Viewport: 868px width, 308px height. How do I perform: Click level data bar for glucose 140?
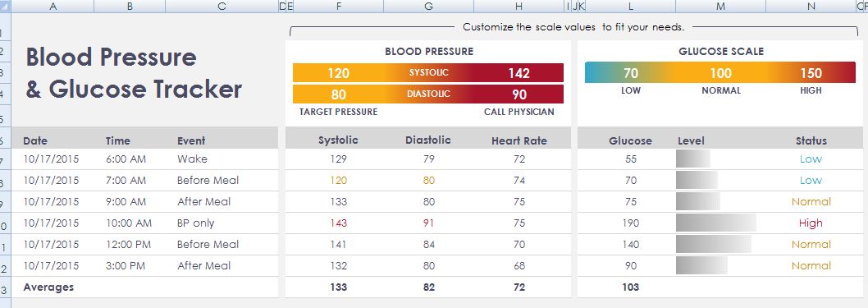[x=714, y=244]
